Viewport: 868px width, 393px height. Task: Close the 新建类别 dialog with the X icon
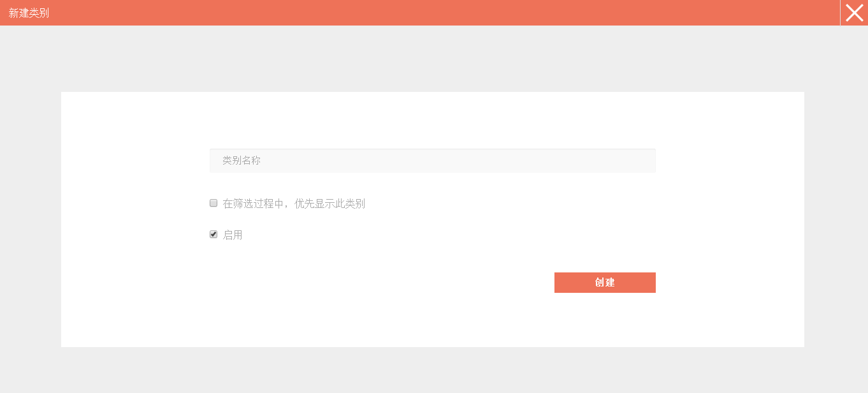[854, 13]
